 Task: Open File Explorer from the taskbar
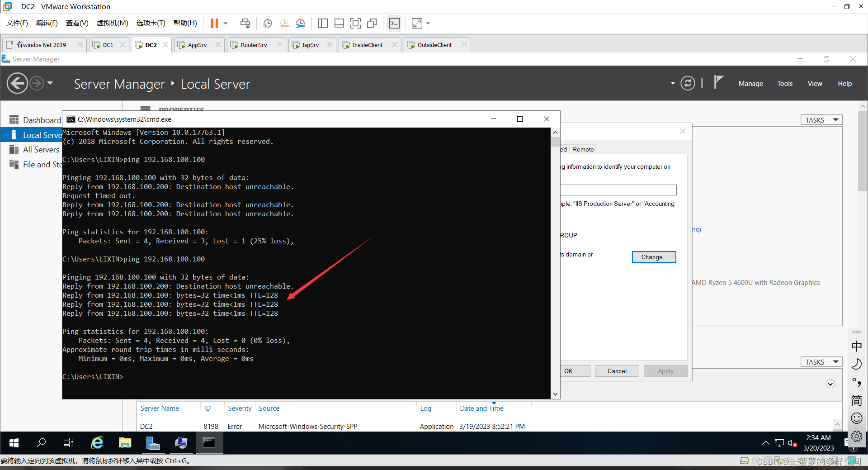(x=125, y=443)
